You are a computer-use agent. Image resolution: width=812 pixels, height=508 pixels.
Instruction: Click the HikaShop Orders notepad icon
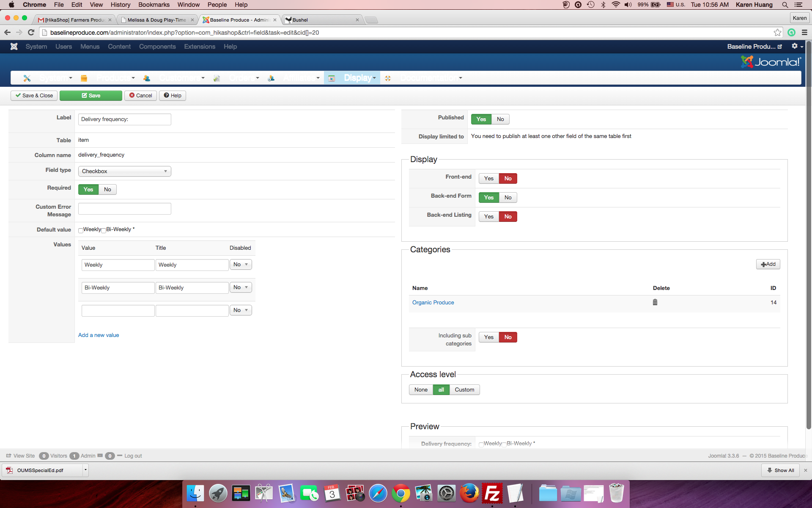click(217, 78)
